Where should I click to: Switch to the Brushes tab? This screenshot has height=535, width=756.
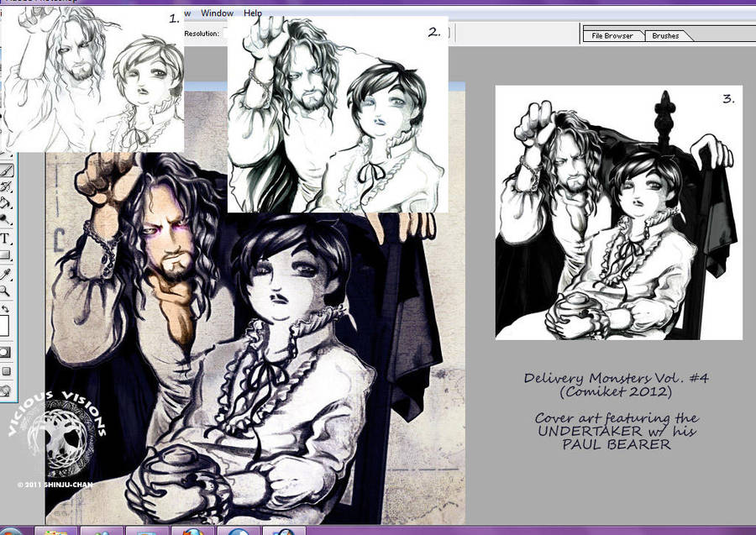[665, 35]
